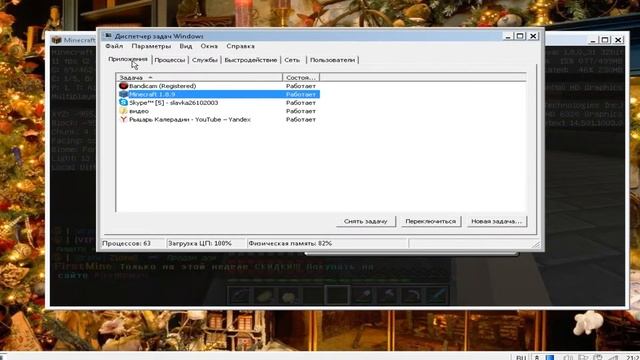The width and height of the screenshot is (640, 360).
Task: Close the Task Manager window
Action: tap(533, 36)
